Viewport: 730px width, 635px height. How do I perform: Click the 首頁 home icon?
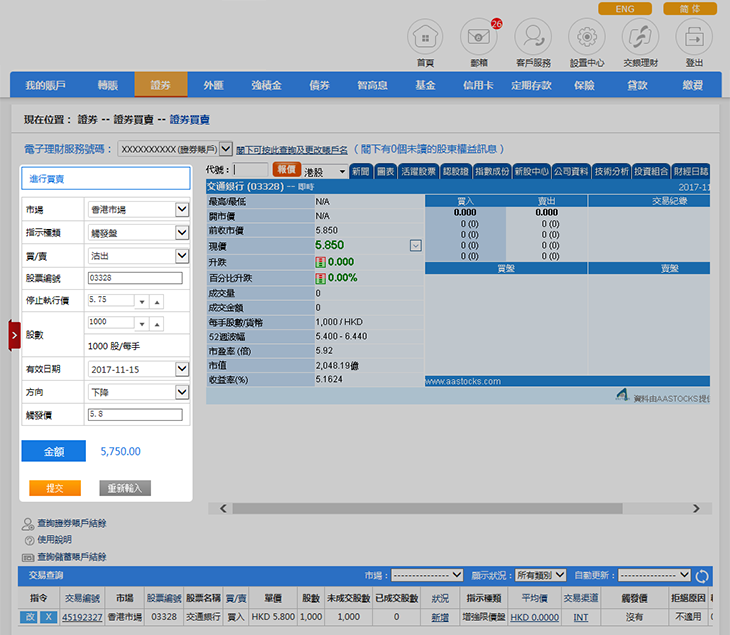pos(425,38)
